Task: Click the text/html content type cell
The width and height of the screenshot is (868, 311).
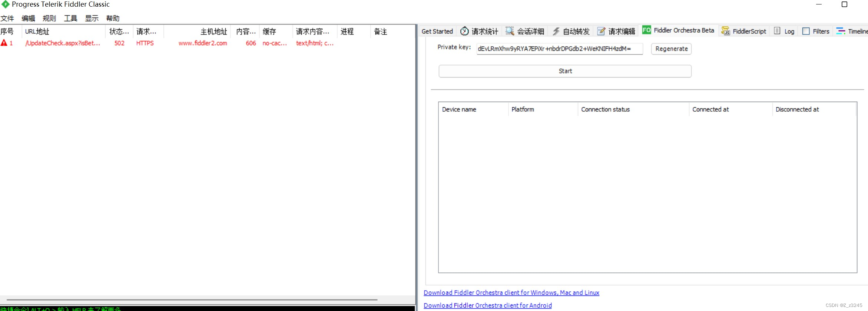Action: coord(315,43)
